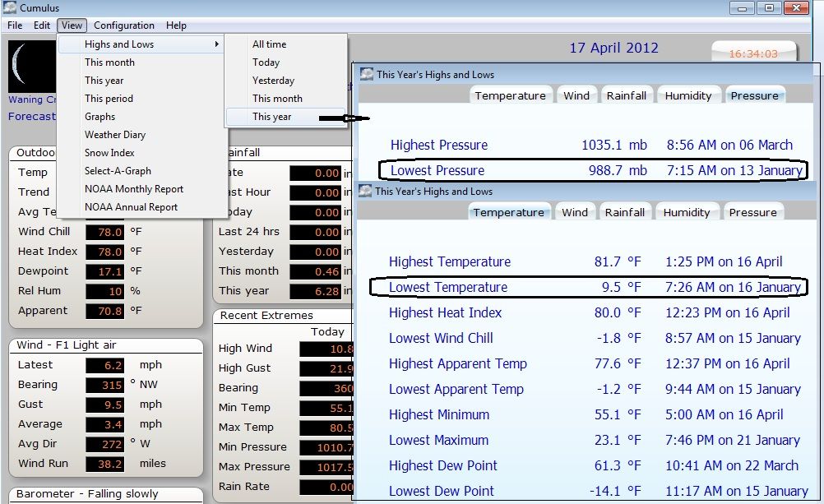Click the lower Highs and Lows window icon
Viewport: 824px width, 504px height.
click(x=365, y=191)
